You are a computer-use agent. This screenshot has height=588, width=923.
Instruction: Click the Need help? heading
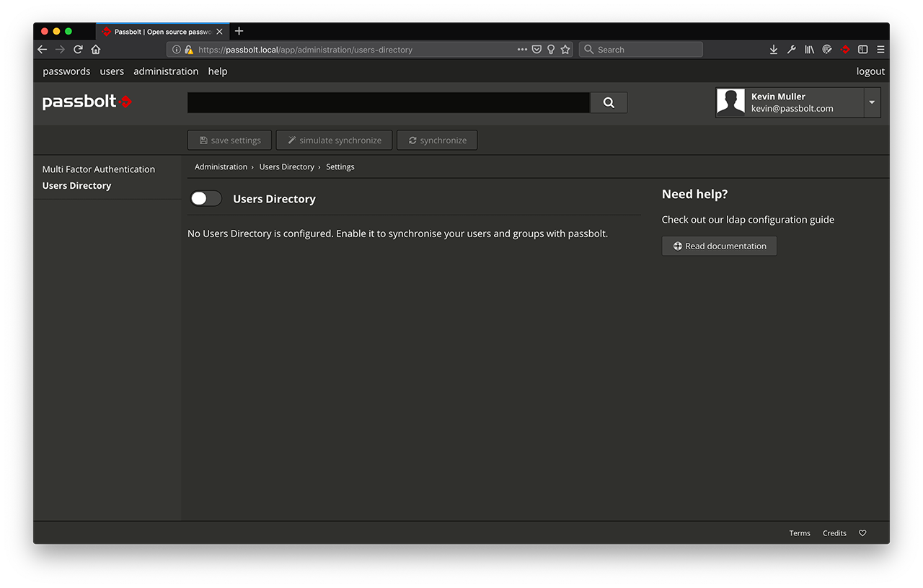pos(694,194)
